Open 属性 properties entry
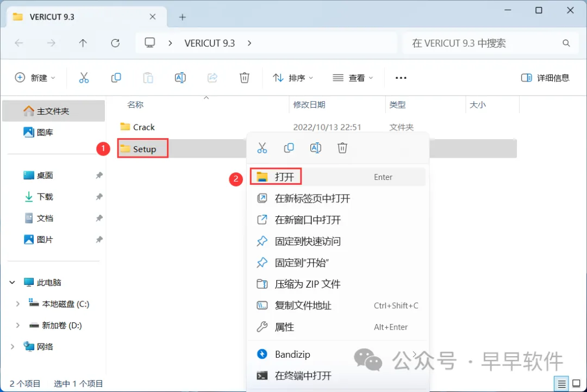The height and width of the screenshot is (392, 587). 338,327
